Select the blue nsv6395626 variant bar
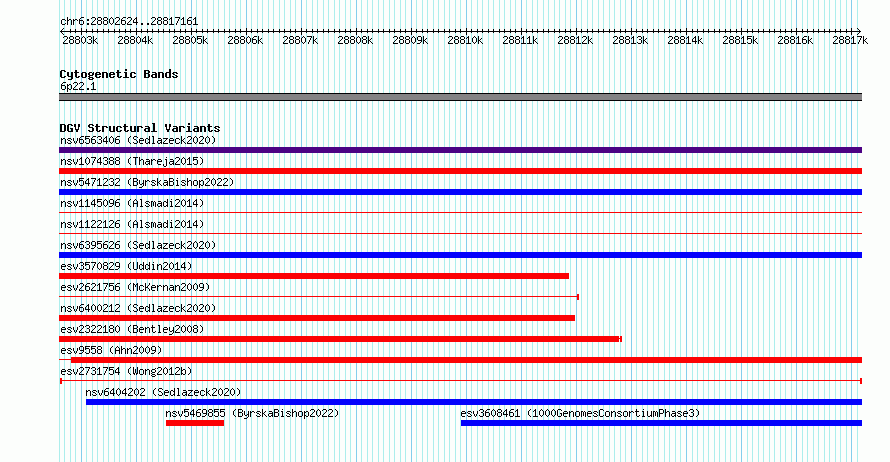The image size is (890, 462). coord(460,255)
